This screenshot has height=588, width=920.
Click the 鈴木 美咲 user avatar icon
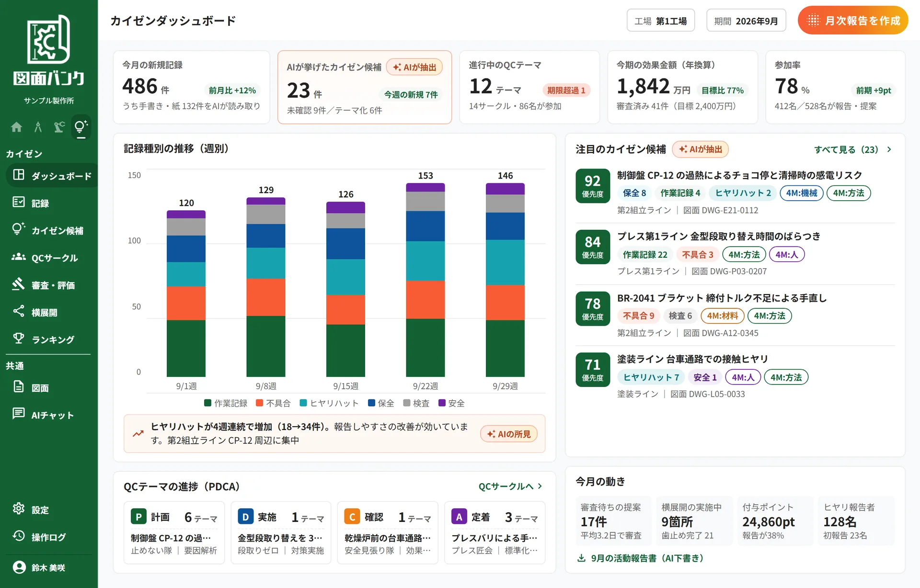(19, 567)
